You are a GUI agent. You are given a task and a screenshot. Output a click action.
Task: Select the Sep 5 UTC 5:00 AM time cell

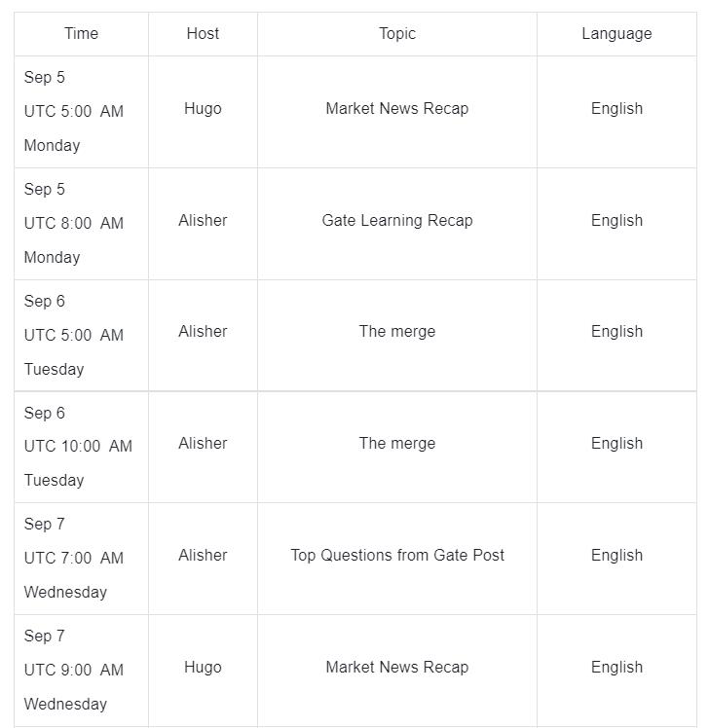74,111
